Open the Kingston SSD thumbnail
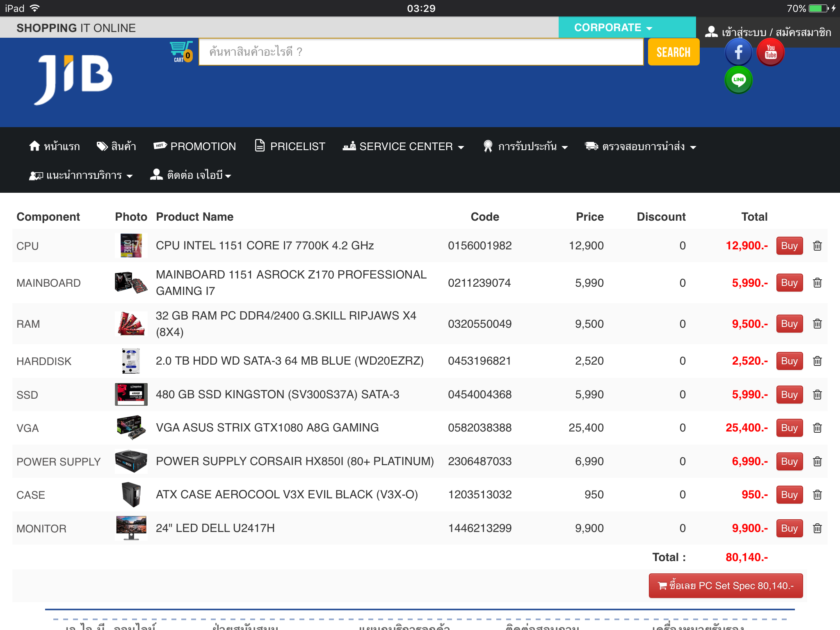Image resolution: width=840 pixels, height=630 pixels. 131,395
